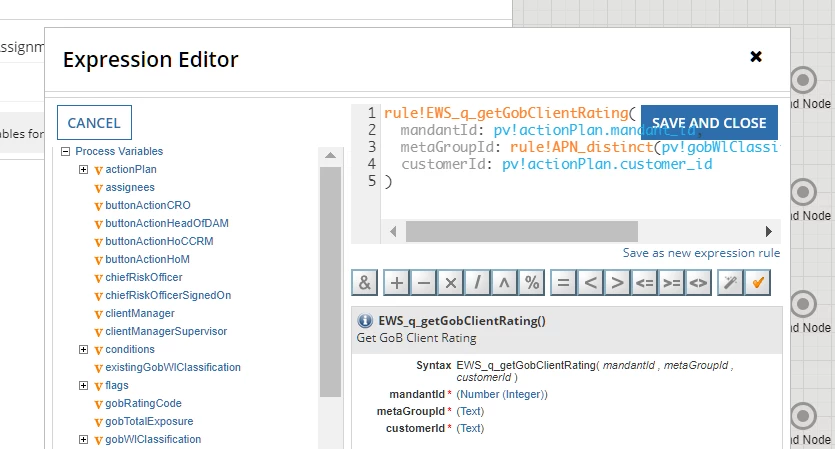Screen dimensions: 835x449
Task: Insert the greater-than operator
Action: pos(617,282)
